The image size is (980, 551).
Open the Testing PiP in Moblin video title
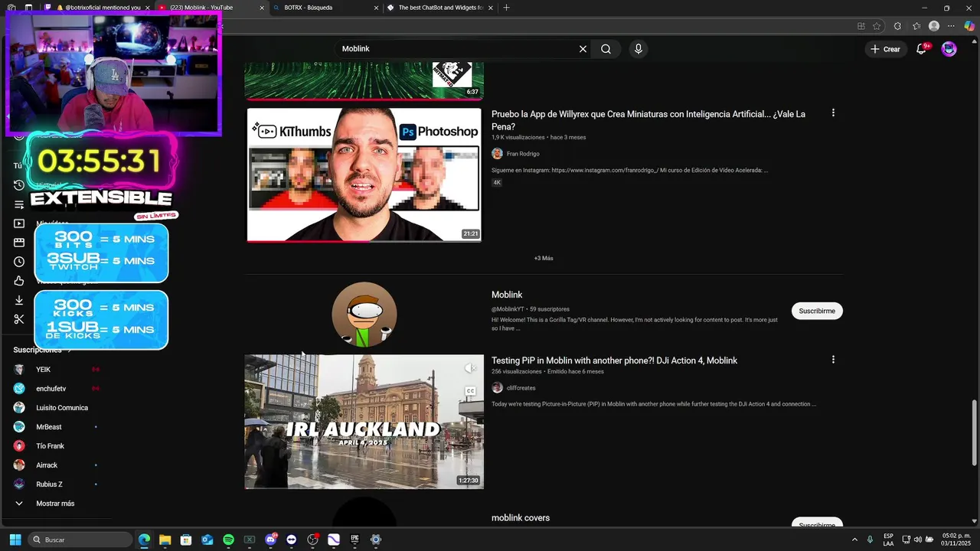pos(614,360)
